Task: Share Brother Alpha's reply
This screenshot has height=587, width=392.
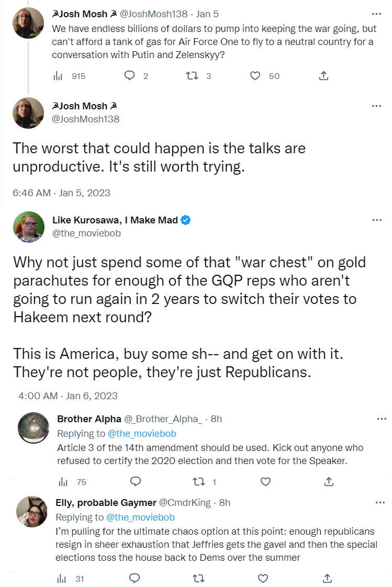Action: [328, 481]
